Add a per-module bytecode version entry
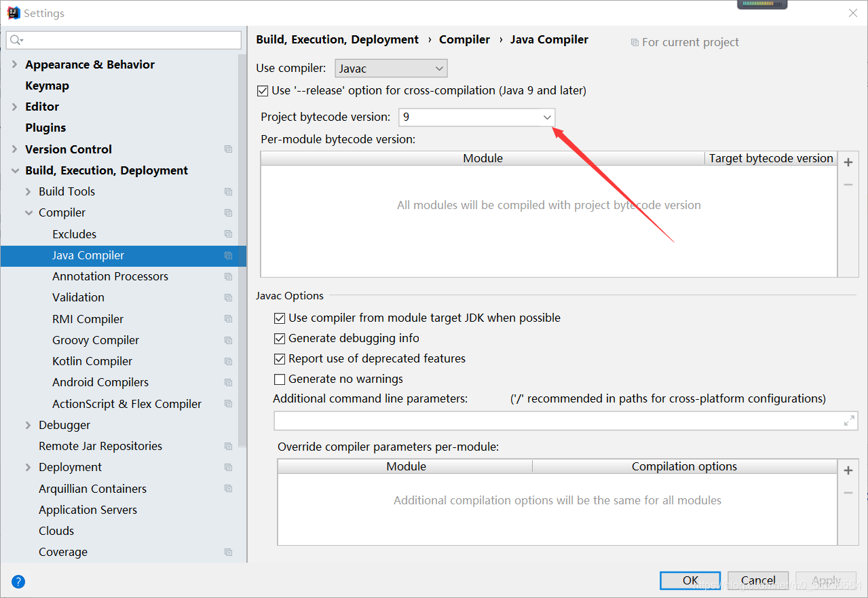Viewport: 868px width, 598px height. 848,162
